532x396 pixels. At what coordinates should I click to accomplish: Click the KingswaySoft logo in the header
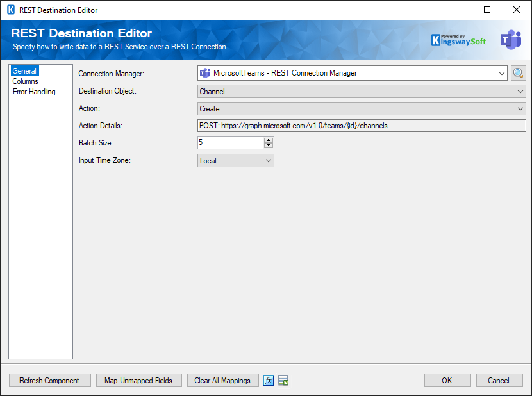tap(458, 40)
